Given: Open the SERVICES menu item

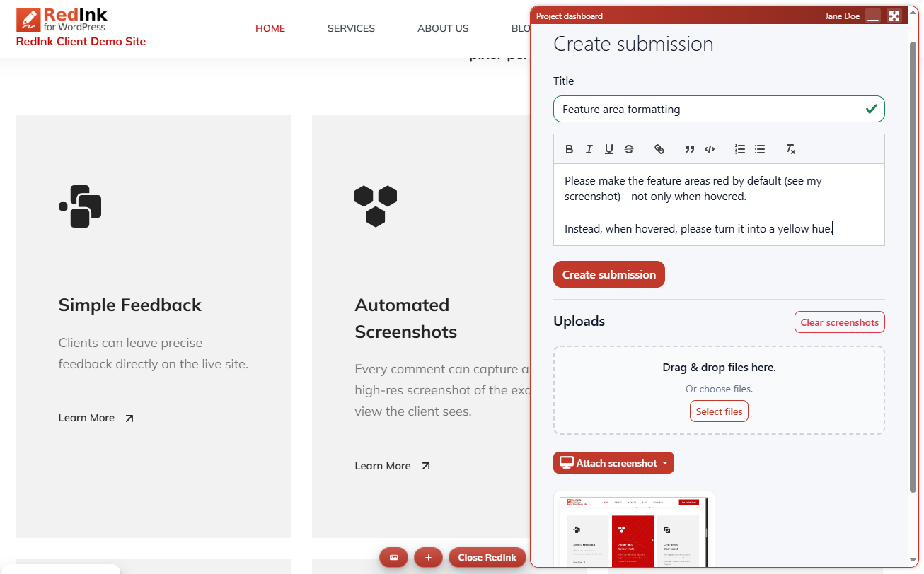Looking at the screenshot, I should 351,28.
